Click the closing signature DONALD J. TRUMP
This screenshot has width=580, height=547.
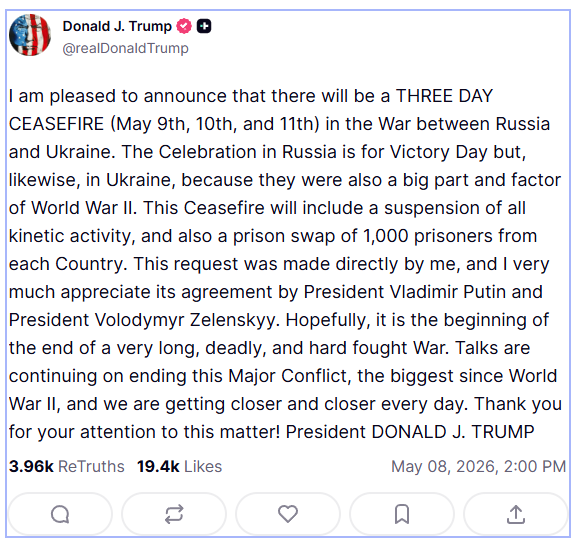pos(453,432)
